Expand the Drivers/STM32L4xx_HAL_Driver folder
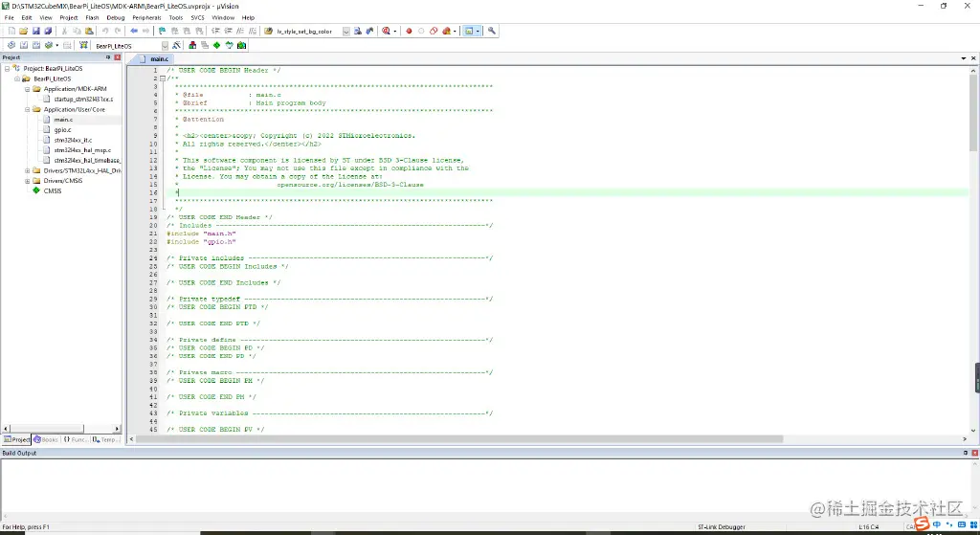The image size is (980, 535). tap(28, 170)
